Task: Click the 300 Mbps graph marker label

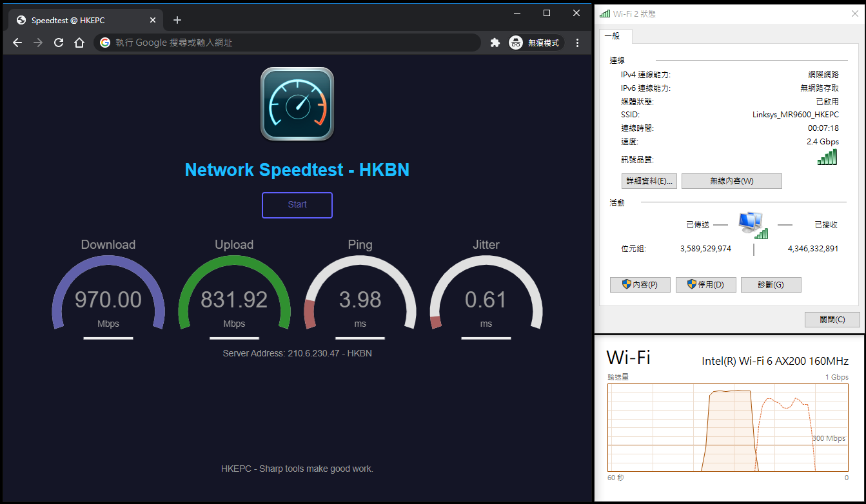Action: tap(829, 438)
